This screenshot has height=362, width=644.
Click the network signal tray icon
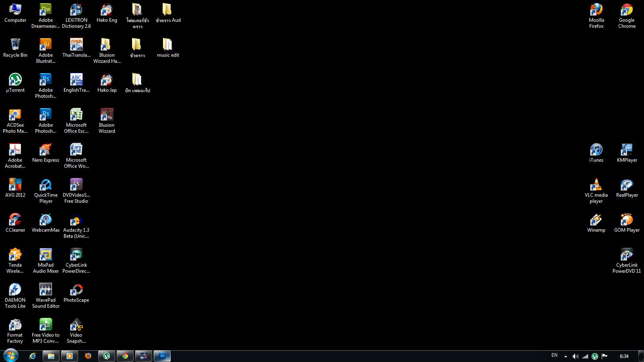click(585, 356)
